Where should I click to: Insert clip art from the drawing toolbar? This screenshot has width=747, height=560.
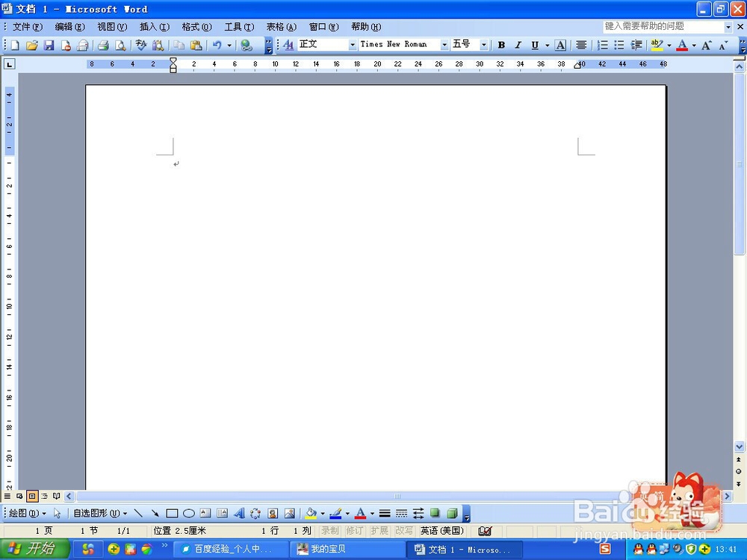[x=273, y=513]
